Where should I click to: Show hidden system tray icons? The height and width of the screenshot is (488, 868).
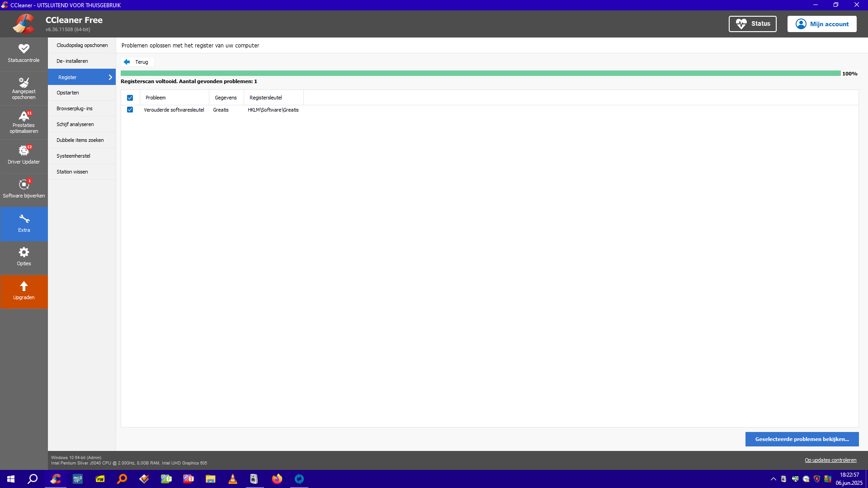coord(774,479)
